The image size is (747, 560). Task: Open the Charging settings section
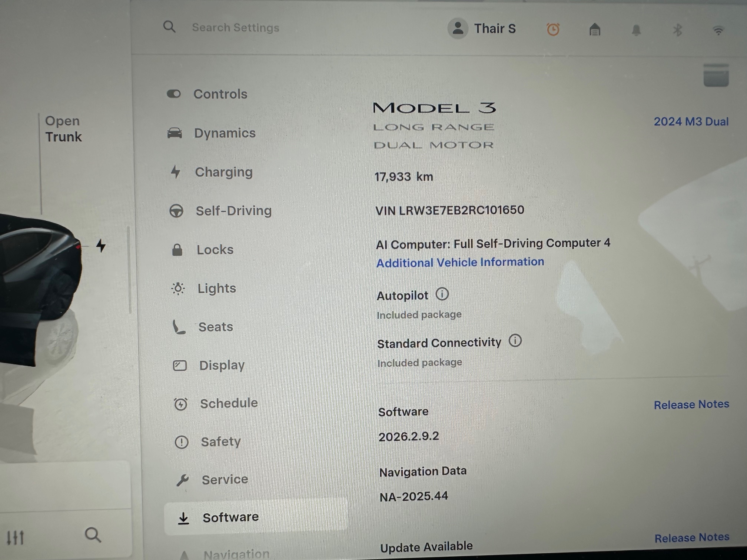pyautogui.click(x=223, y=172)
